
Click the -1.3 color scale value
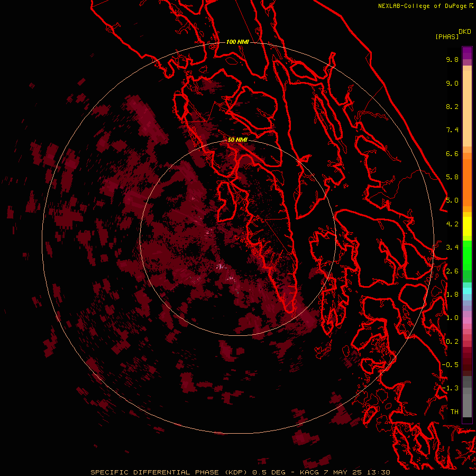point(450,388)
